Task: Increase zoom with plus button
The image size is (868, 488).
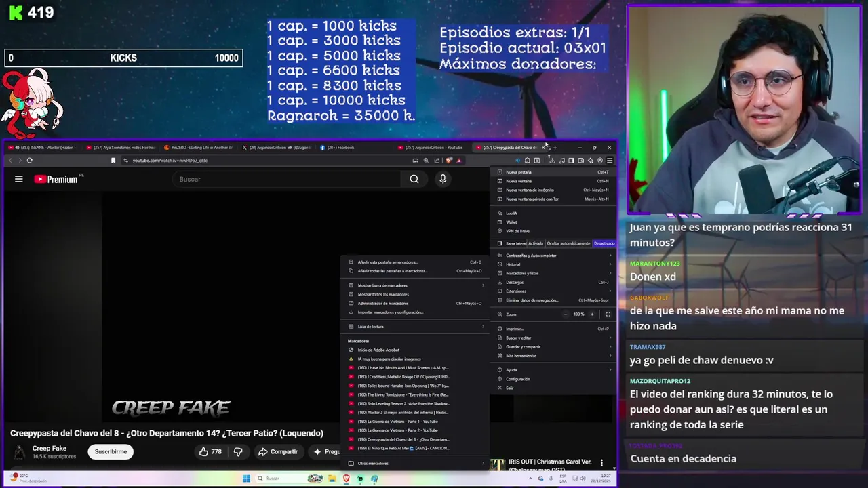Action: 591,314
